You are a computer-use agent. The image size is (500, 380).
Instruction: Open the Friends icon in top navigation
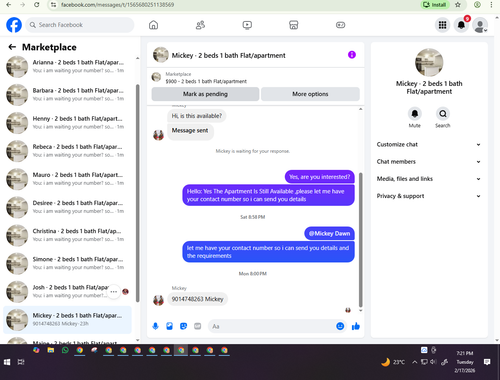200,25
